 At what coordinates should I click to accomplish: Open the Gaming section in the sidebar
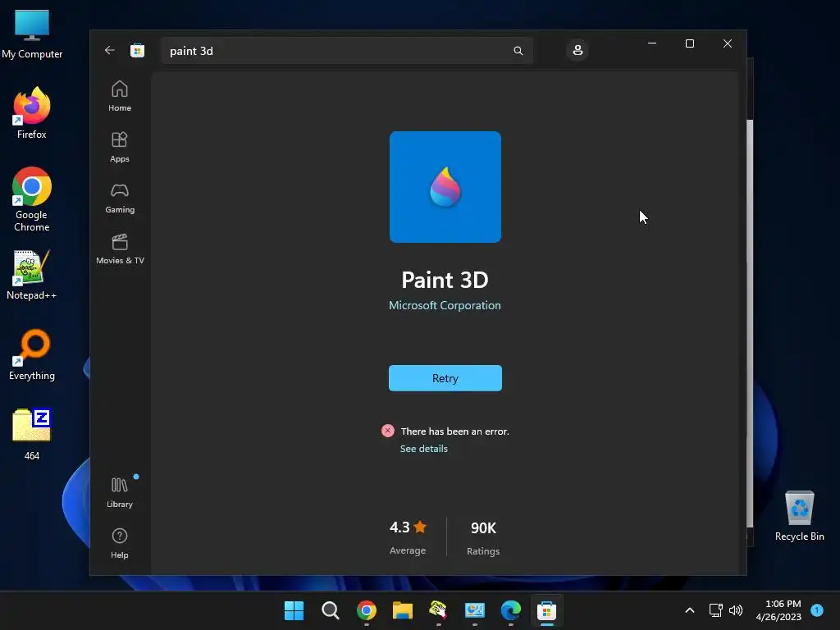pos(120,199)
